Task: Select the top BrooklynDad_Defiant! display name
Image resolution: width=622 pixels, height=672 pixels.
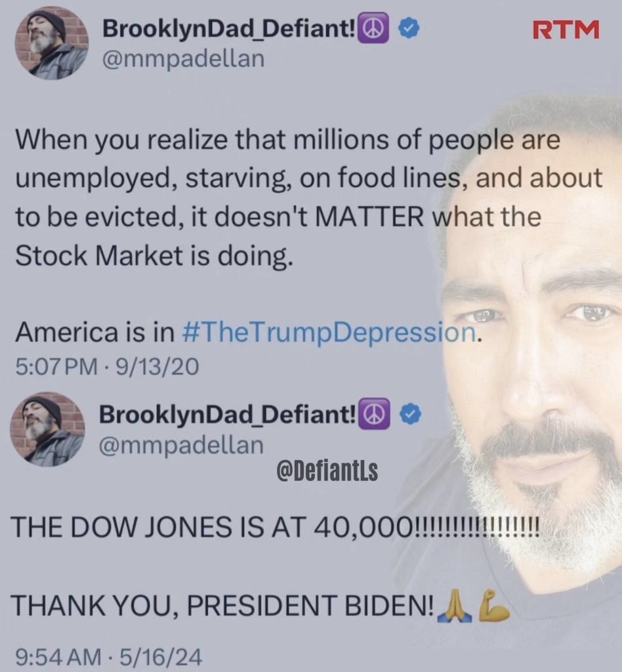Action: tap(228, 29)
